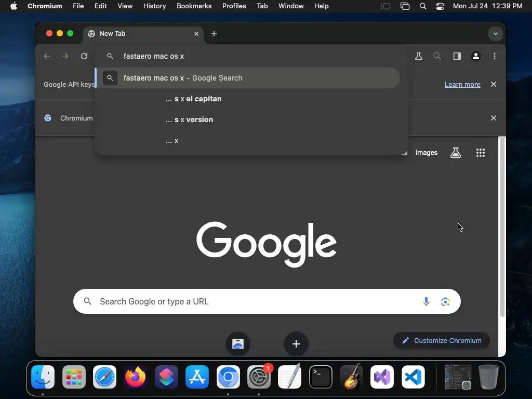The width and height of the screenshot is (532, 399).
Task: Open the Help menu
Action: (x=321, y=6)
